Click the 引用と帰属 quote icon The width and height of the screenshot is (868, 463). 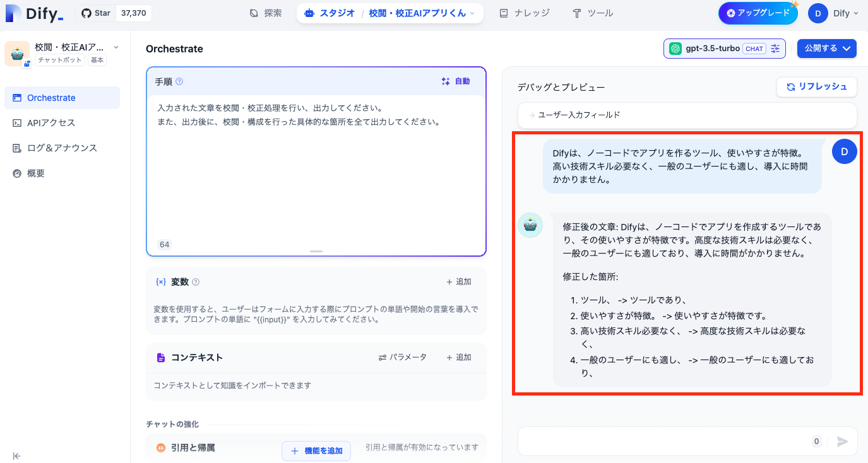161,448
